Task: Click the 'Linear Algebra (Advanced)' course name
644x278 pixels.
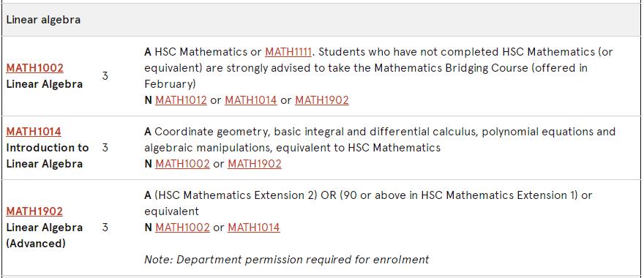Action: point(45,236)
